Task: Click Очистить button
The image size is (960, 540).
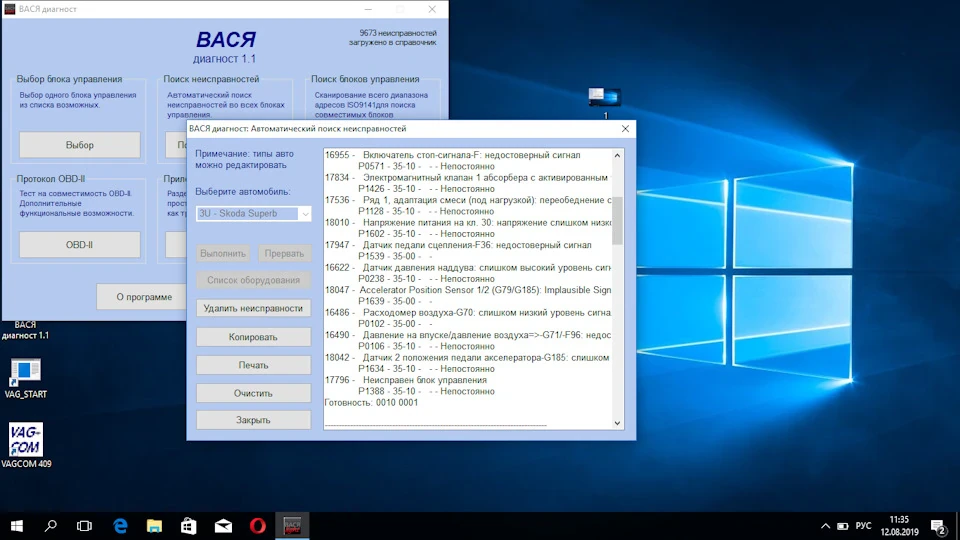Action: coord(253,393)
